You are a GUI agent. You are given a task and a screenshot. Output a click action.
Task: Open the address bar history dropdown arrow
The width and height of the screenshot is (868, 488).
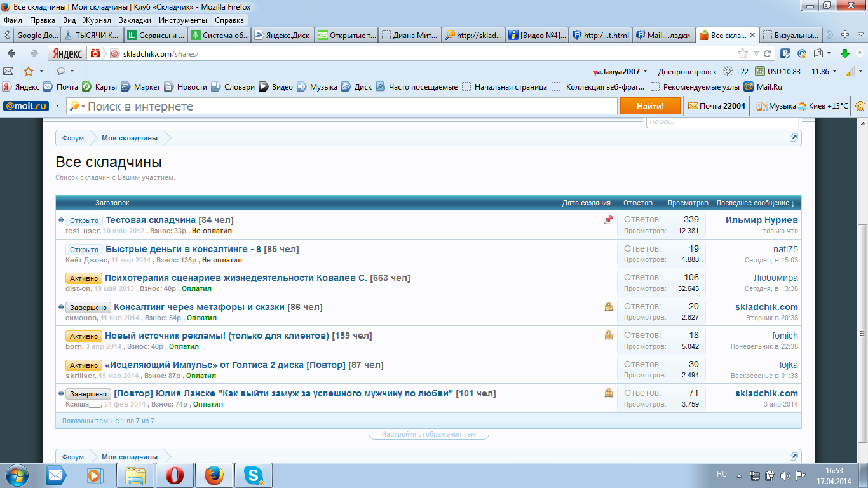tap(756, 54)
